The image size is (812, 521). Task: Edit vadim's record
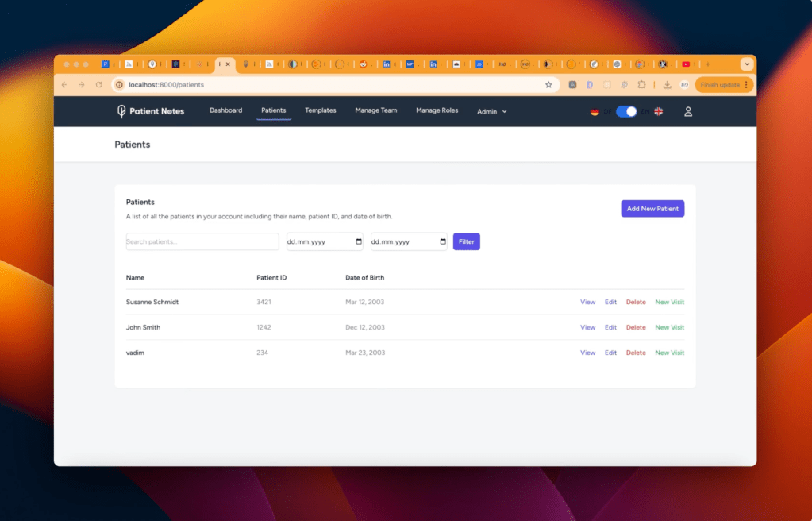610,353
